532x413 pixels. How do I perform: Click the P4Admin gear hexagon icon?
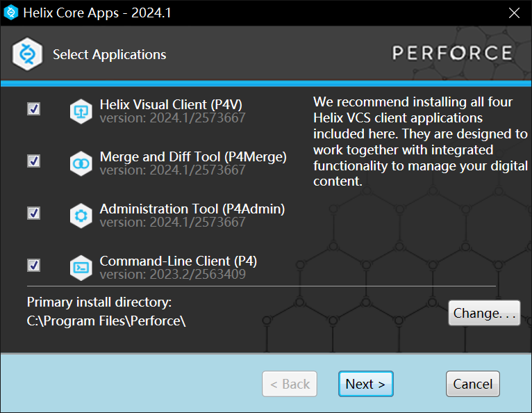tap(81, 216)
